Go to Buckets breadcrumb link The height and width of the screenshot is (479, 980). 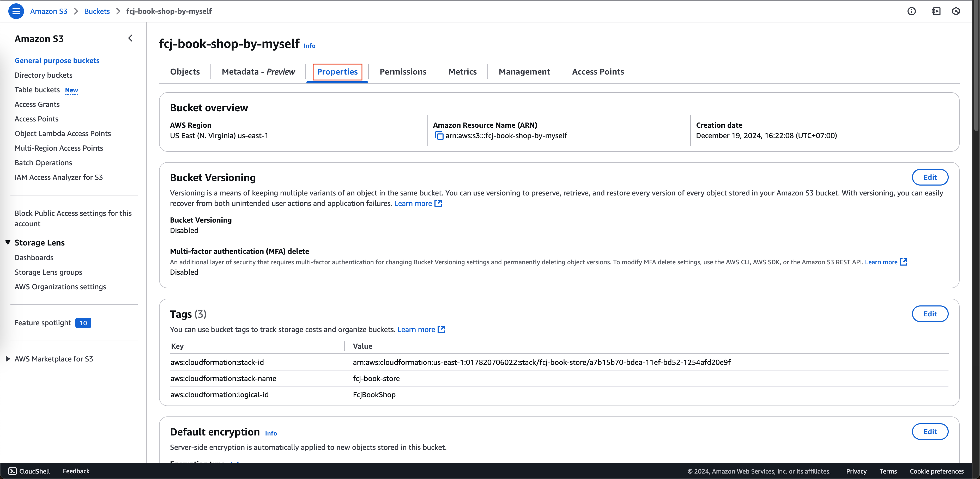[x=97, y=11]
